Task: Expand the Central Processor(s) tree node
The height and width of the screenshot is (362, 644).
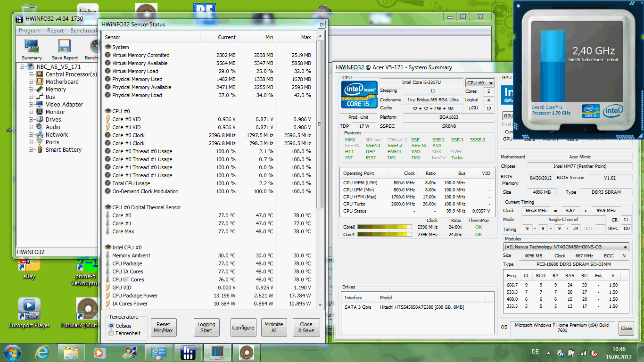Action: 31,74
